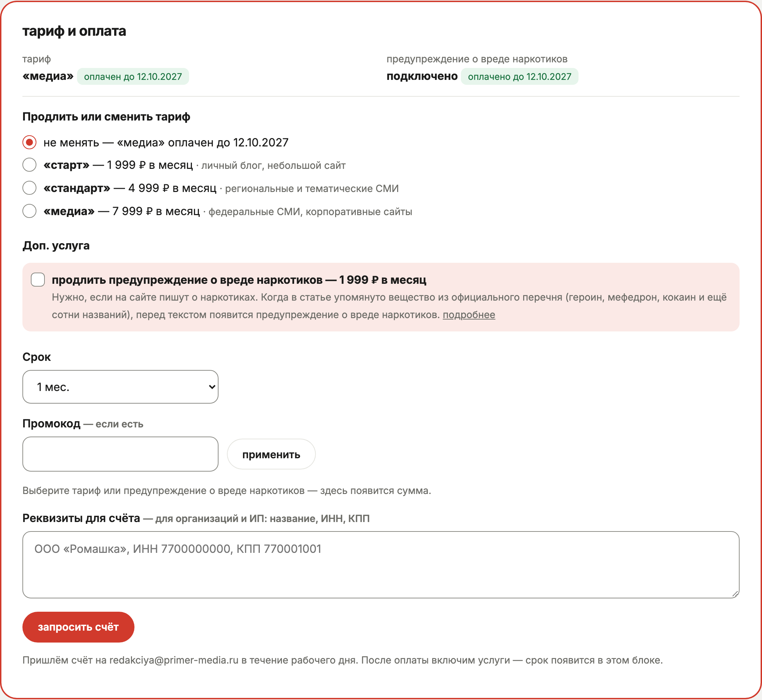The width and height of the screenshot is (762, 700).
Task: Select the «не менять» tariff radio option
Action: tap(29, 143)
